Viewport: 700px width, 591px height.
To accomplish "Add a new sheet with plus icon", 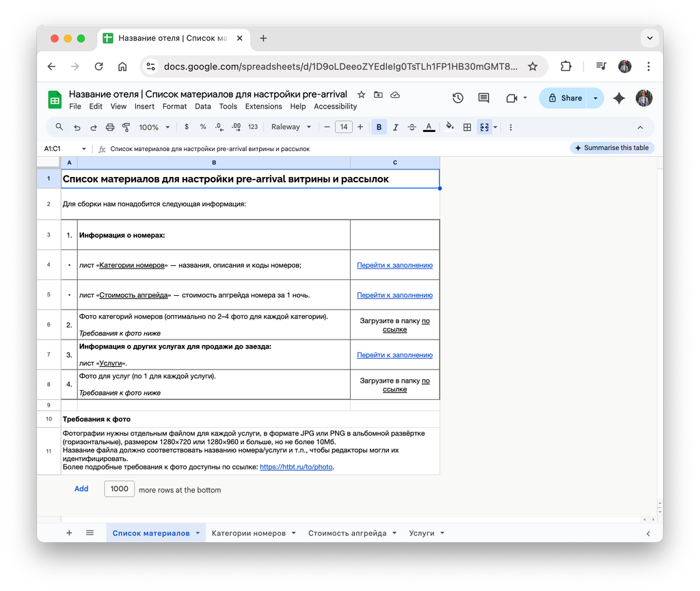I will 69,533.
